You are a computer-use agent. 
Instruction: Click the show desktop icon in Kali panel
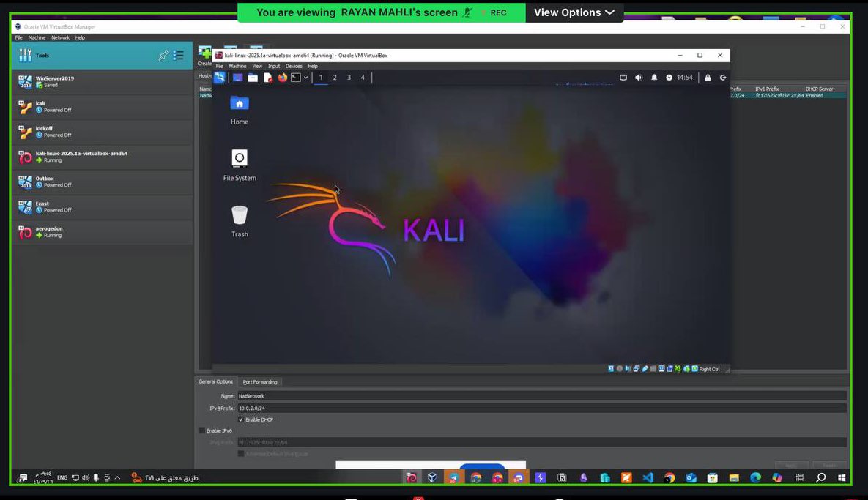(x=237, y=78)
